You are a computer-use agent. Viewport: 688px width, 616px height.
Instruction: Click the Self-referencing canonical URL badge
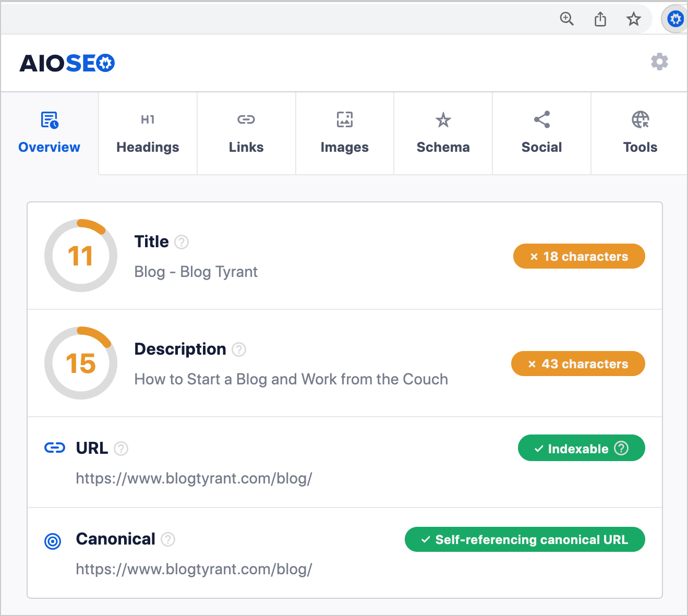(x=525, y=539)
